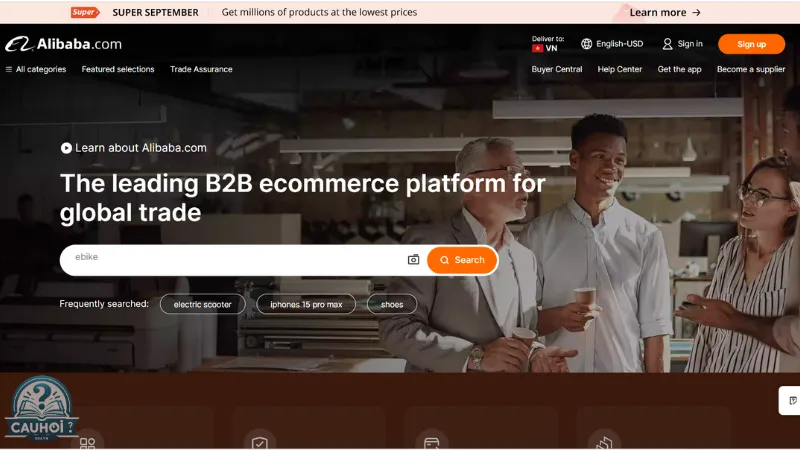Click the Alibaba.com logo

[x=64, y=44]
